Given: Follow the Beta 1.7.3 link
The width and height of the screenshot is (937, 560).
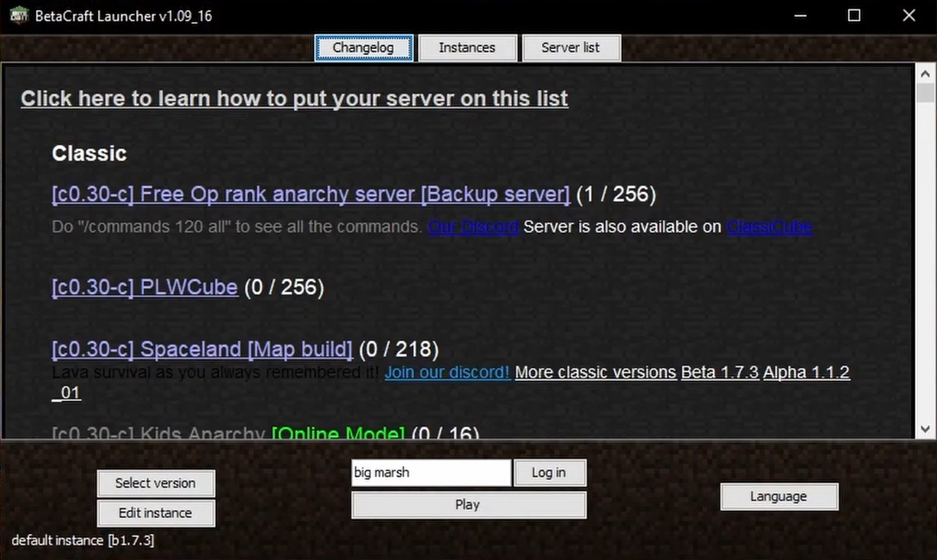Looking at the screenshot, I should point(720,373).
